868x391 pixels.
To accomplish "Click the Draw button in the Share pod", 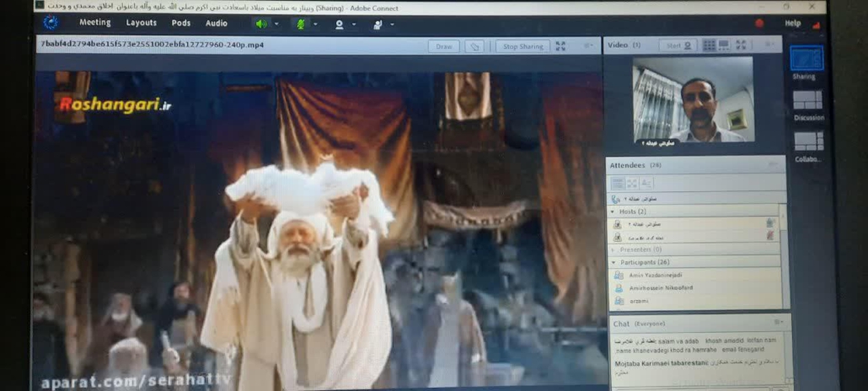I will click(x=444, y=46).
